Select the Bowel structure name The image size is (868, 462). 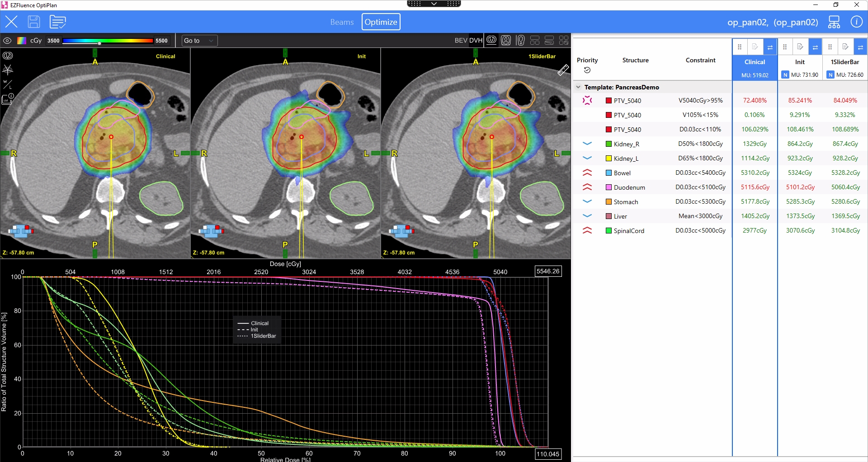pos(622,173)
